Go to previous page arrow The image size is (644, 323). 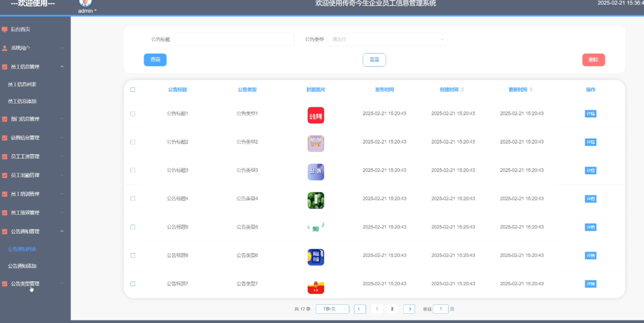point(360,309)
